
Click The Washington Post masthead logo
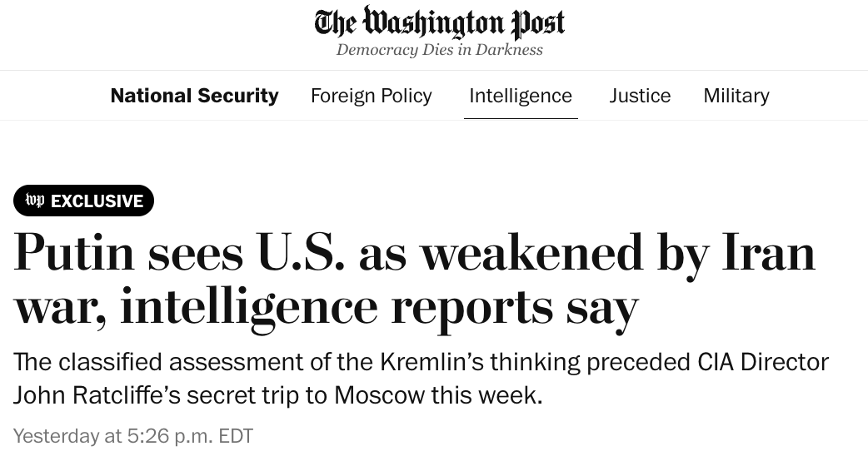[440, 22]
